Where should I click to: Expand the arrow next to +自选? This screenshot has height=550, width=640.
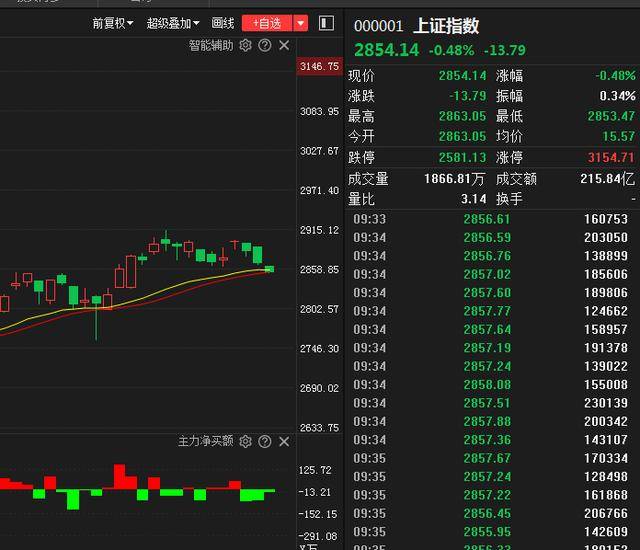301,23
